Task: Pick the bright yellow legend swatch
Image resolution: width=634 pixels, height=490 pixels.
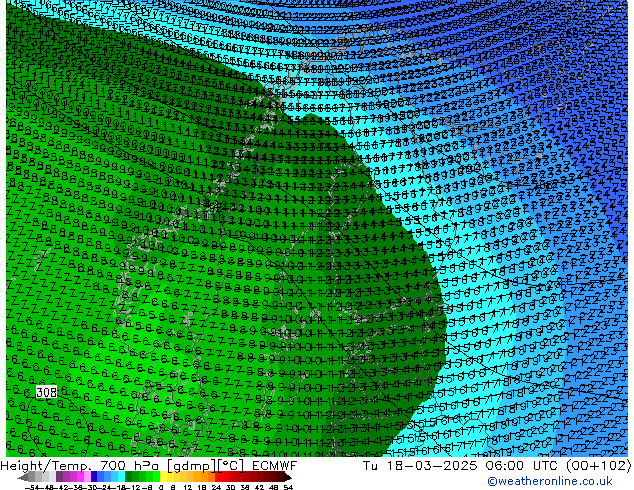Action: point(163,477)
